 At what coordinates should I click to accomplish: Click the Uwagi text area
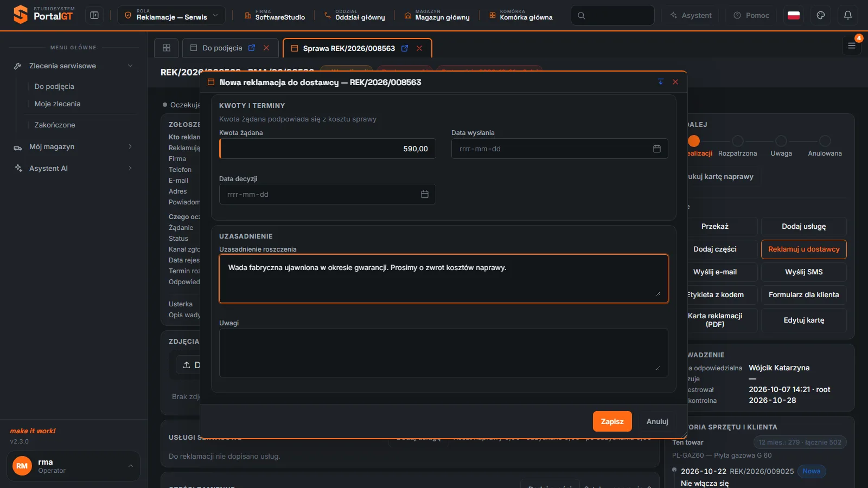coord(444,353)
